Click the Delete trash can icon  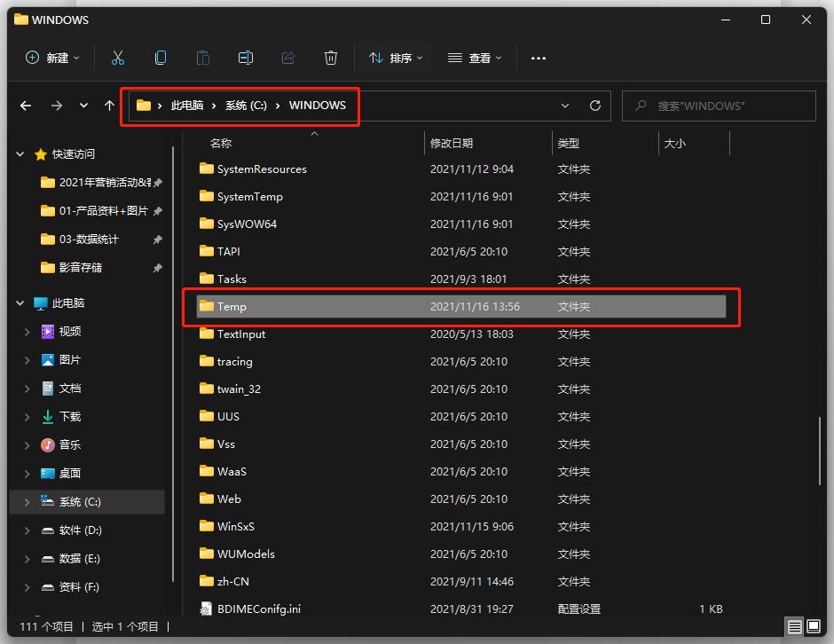(x=331, y=58)
